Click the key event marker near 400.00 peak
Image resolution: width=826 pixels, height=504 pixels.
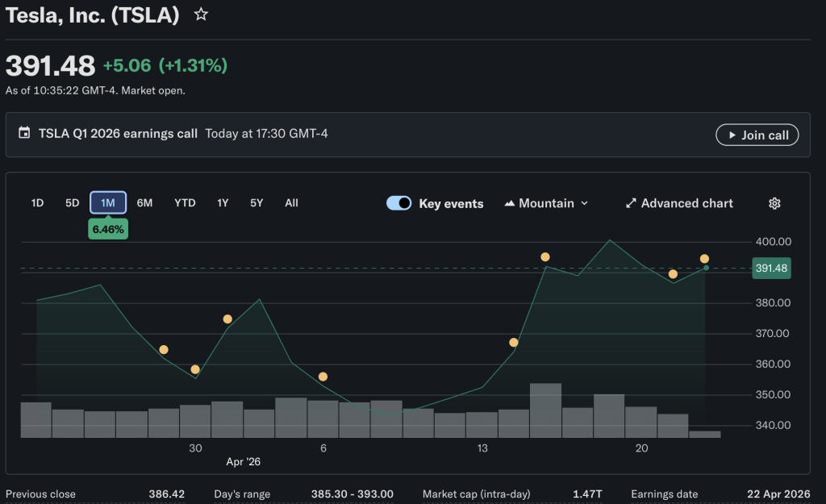point(545,257)
